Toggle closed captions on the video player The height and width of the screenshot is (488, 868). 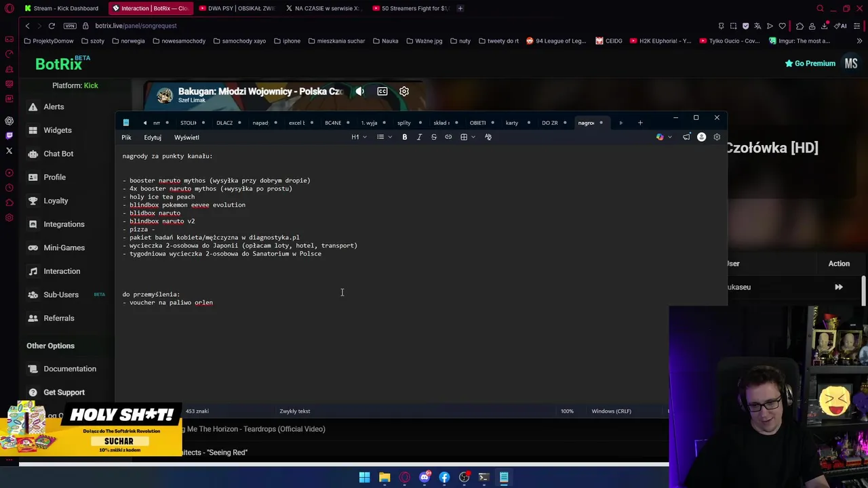coord(382,91)
